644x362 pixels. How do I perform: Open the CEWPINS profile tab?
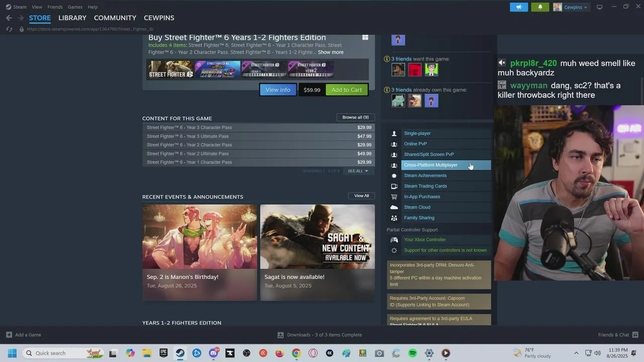pos(159,18)
